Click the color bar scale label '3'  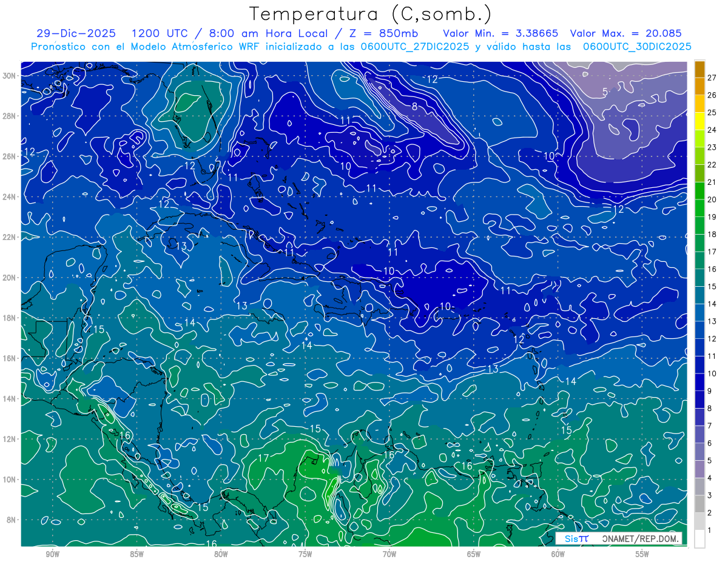point(710,496)
